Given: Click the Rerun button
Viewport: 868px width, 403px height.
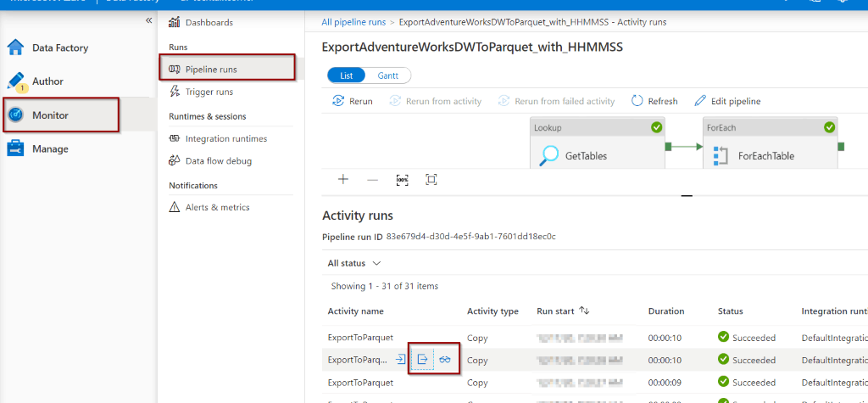Looking at the screenshot, I should point(353,102).
